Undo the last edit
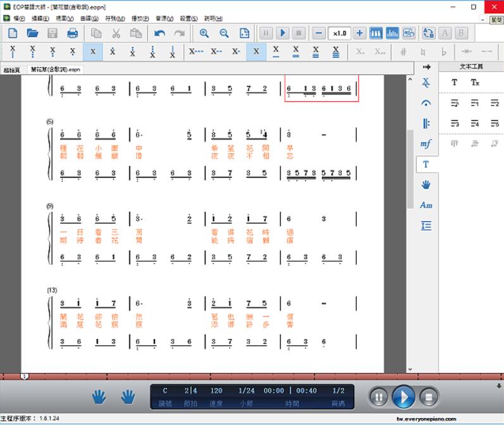Screen dimensions: 504x425 (159, 33)
